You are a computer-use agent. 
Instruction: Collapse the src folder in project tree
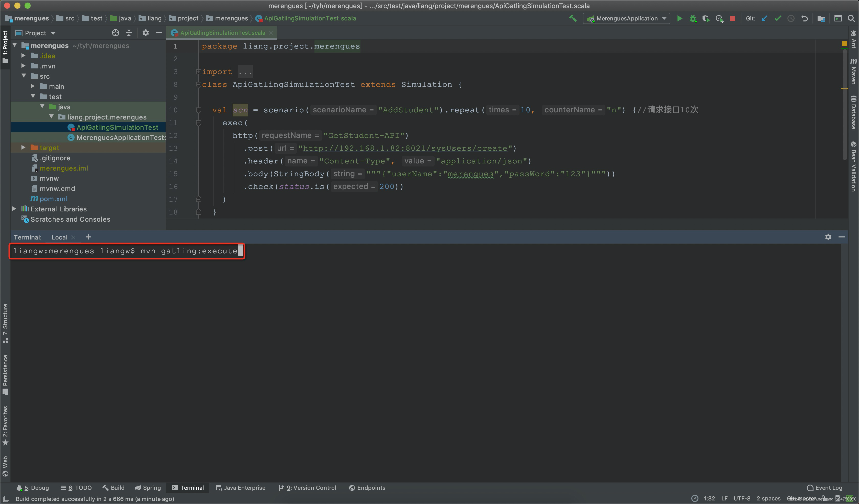pyautogui.click(x=24, y=76)
